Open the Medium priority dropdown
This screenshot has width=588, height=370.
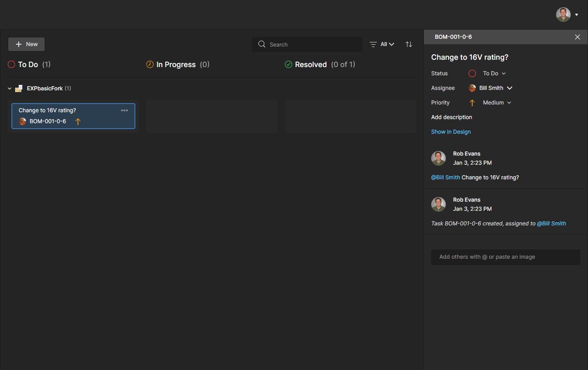[497, 103]
